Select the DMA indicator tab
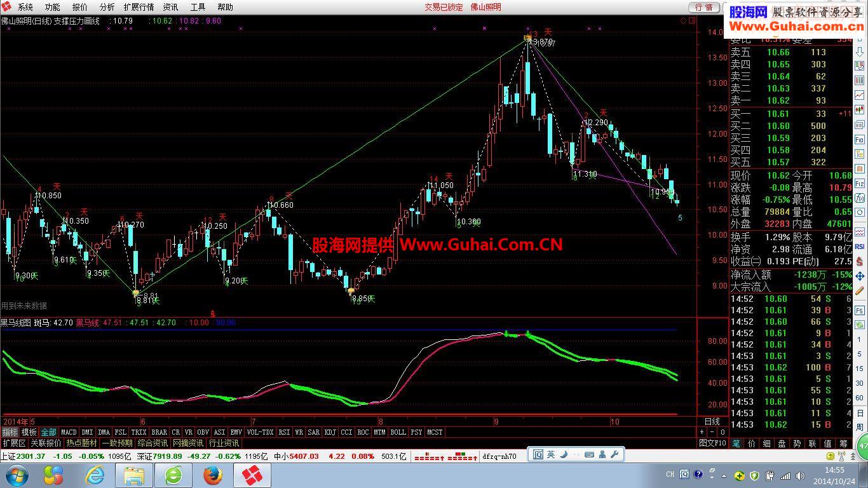The image size is (868, 488). [x=104, y=432]
